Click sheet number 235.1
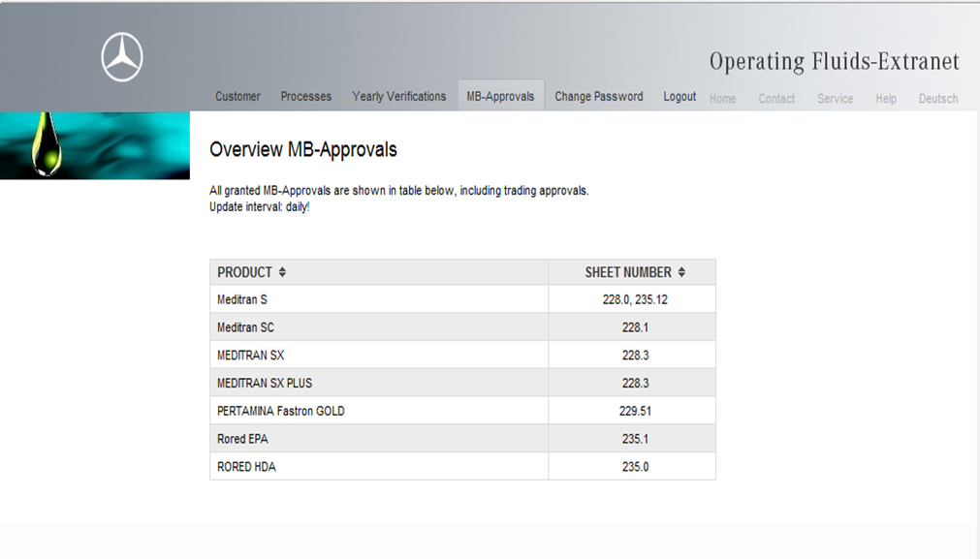The width and height of the screenshot is (980, 559). click(x=635, y=439)
